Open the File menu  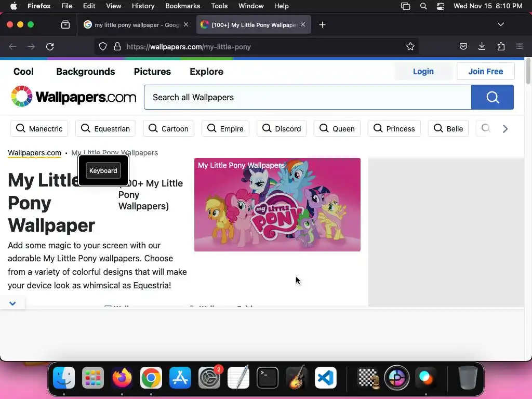click(67, 6)
